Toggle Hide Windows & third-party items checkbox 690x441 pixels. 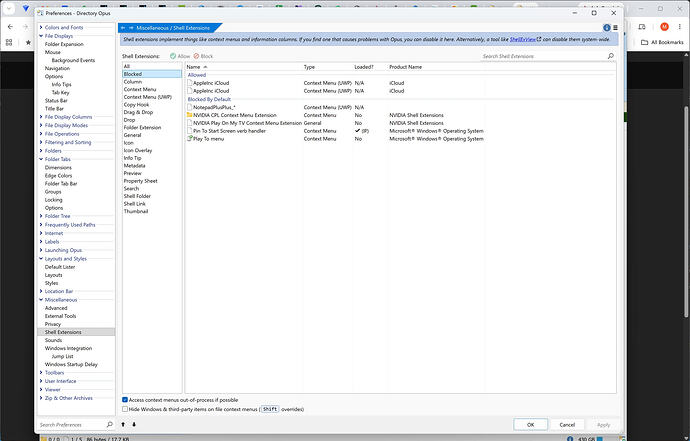[125, 409]
